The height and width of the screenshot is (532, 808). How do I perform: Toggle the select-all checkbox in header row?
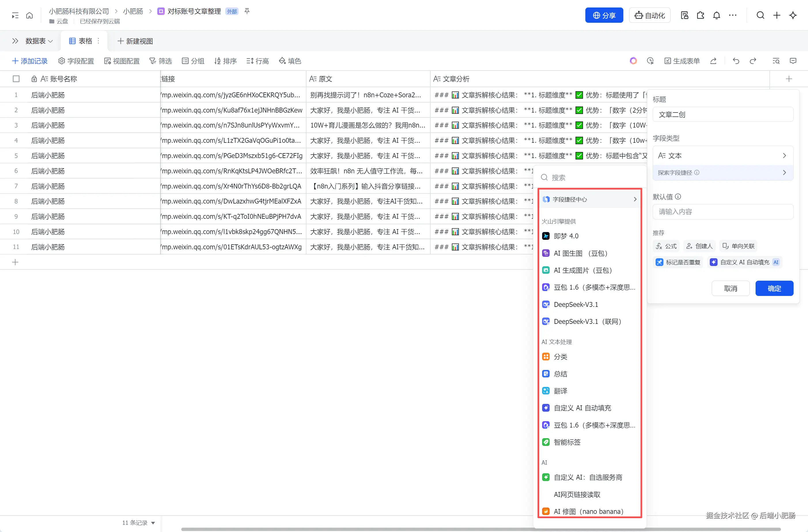(16, 79)
